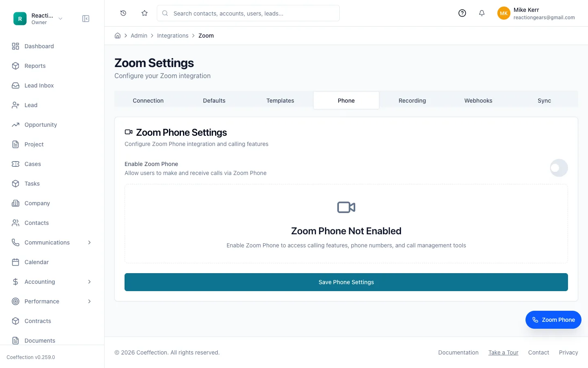This screenshot has width=588, height=368.
Task: Click Save Phone Settings button
Action: pos(346,282)
